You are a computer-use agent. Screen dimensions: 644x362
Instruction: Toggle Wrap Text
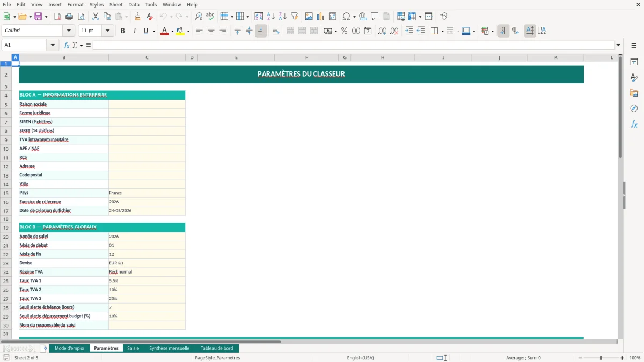point(276,31)
